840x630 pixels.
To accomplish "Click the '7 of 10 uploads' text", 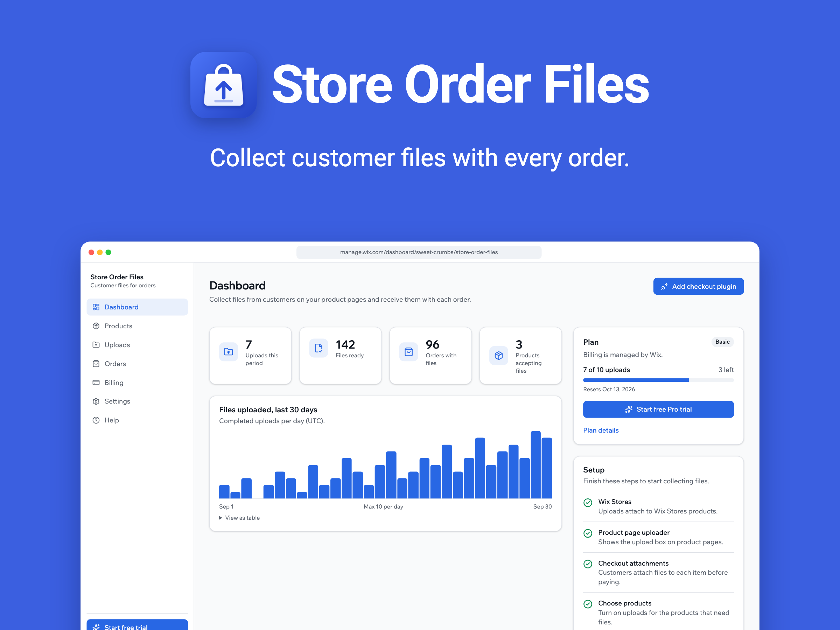I will (607, 370).
